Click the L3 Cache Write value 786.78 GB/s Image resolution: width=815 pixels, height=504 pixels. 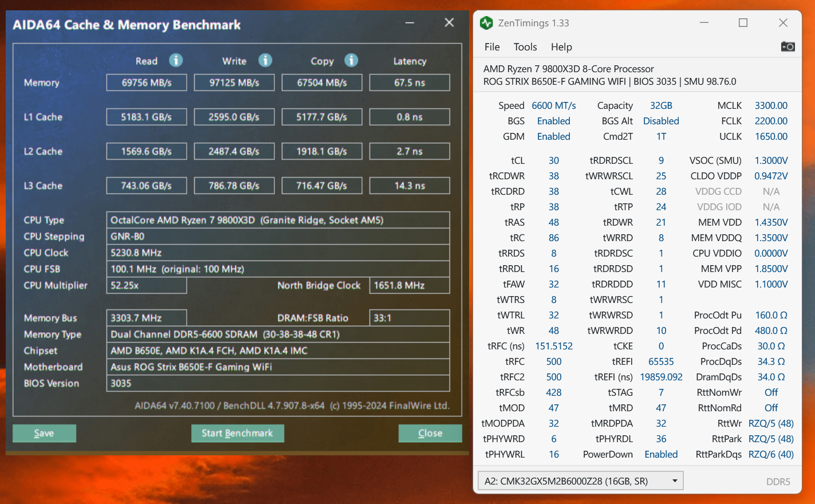[234, 186]
